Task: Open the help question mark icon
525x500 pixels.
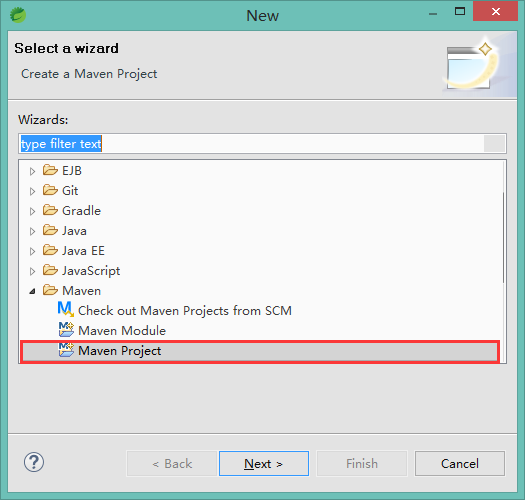Action: 34,462
